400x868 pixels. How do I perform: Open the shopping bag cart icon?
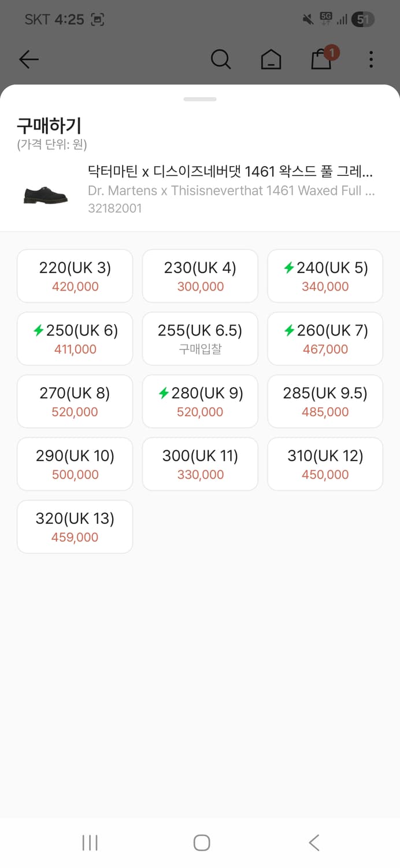[x=321, y=59]
